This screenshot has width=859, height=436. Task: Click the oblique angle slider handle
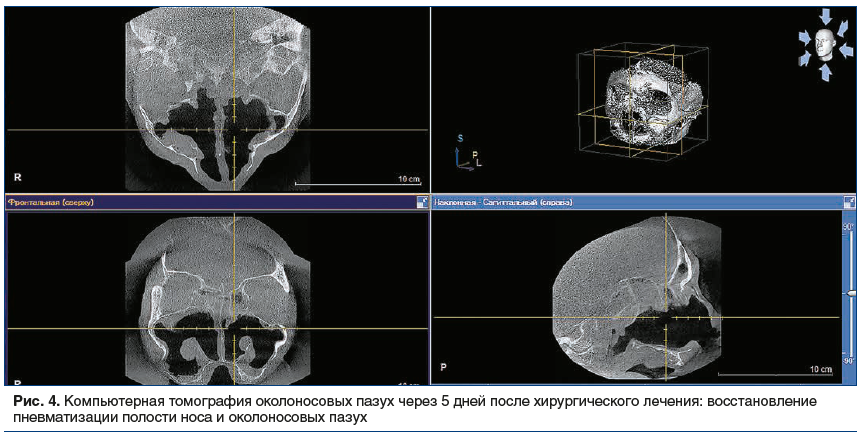[851, 294]
